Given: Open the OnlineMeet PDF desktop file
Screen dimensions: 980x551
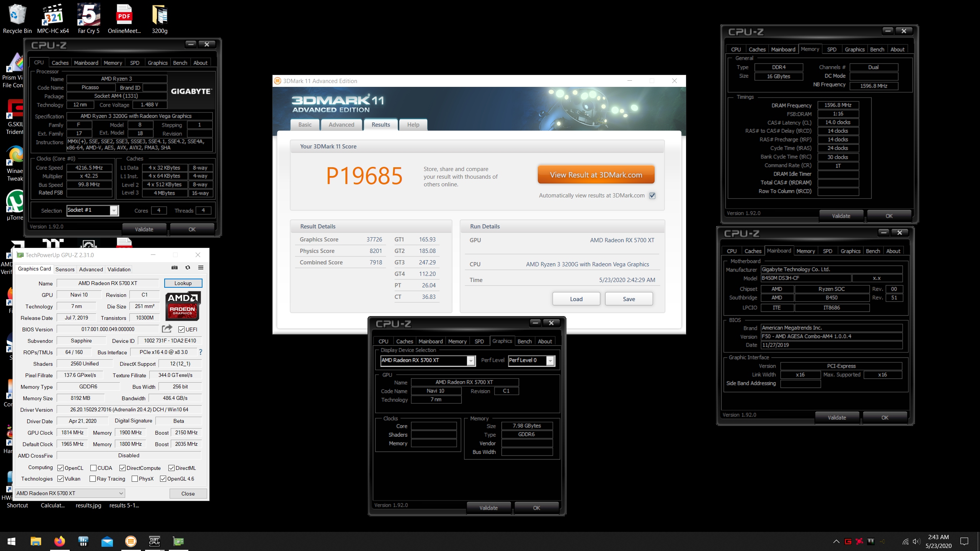Looking at the screenshot, I should click(124, 18).
